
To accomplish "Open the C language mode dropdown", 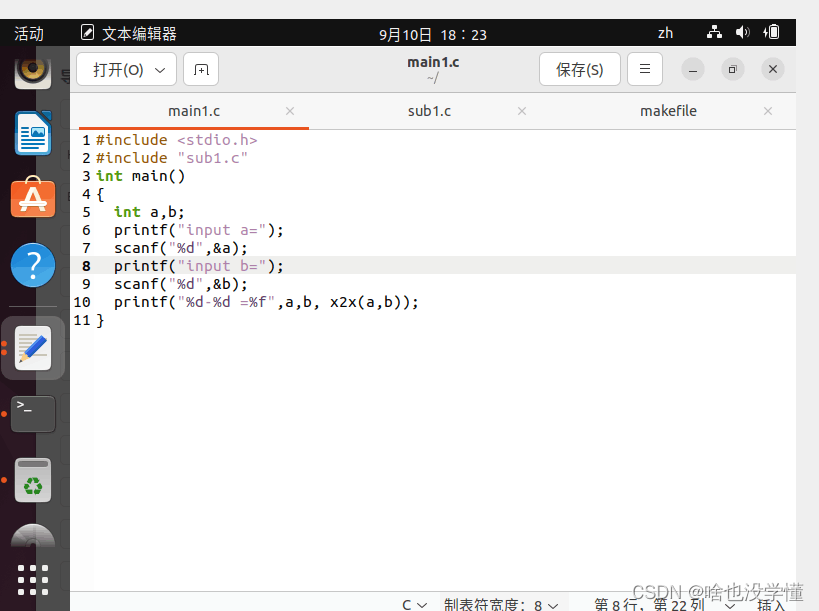I will pyautogui.click(x=413, y=604).
